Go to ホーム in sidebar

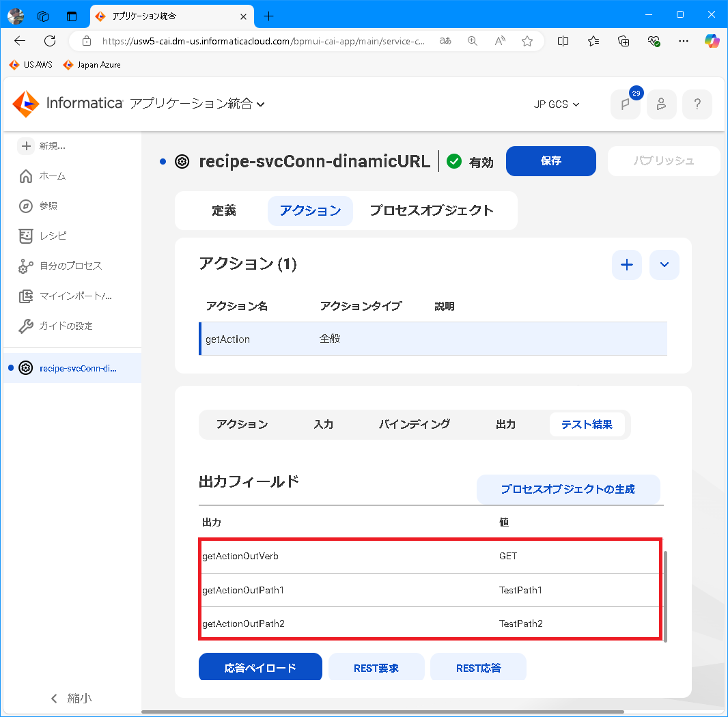point(43,176)
